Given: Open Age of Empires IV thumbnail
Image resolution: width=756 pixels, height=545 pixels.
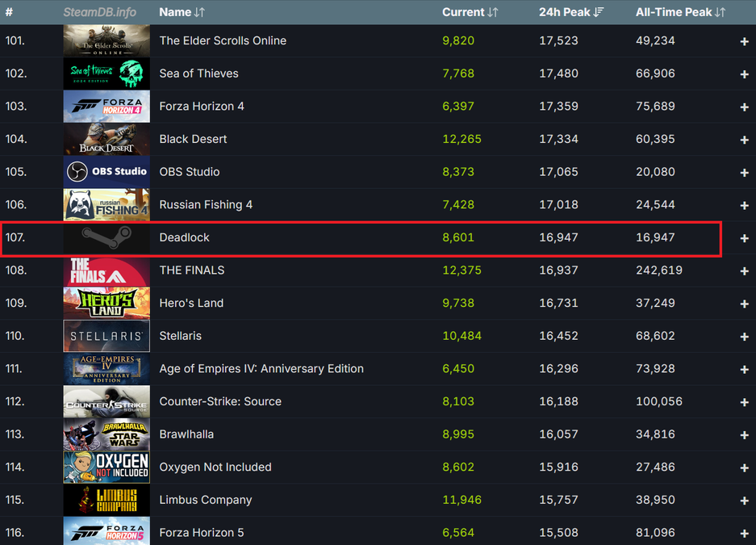Looking at the screenshot, I should 107,368.
